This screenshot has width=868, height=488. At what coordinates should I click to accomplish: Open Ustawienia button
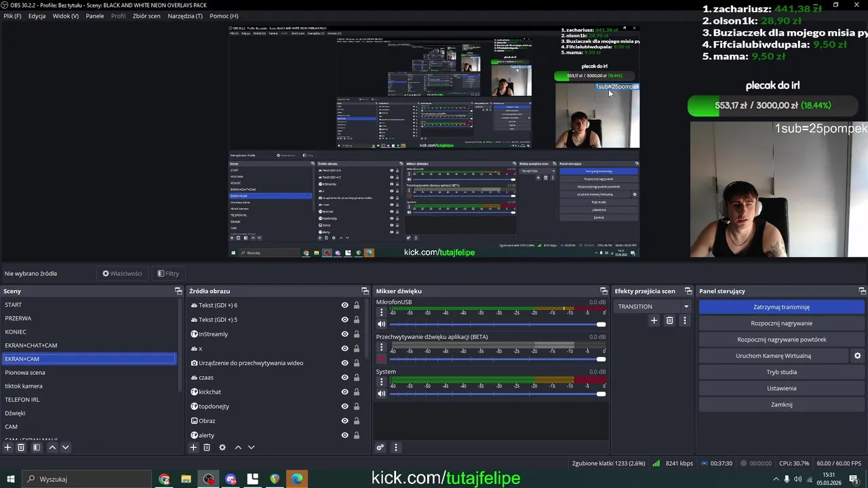[781, 388]
